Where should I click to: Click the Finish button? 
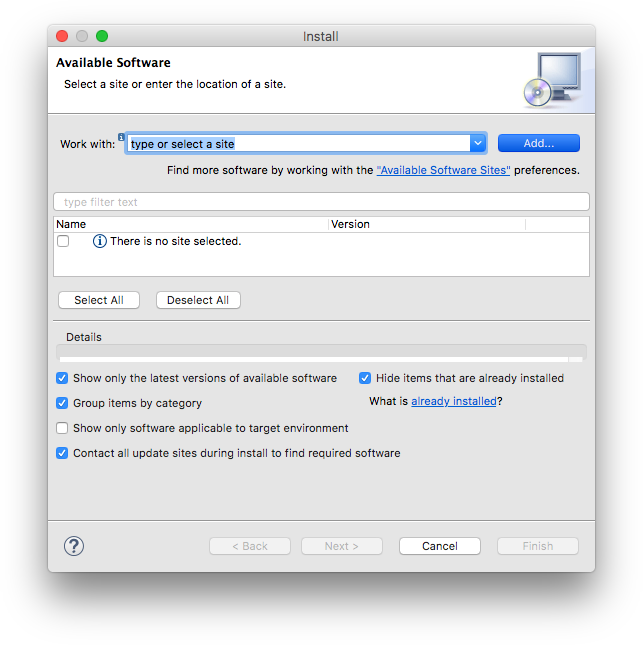click(x=538, y=546)
